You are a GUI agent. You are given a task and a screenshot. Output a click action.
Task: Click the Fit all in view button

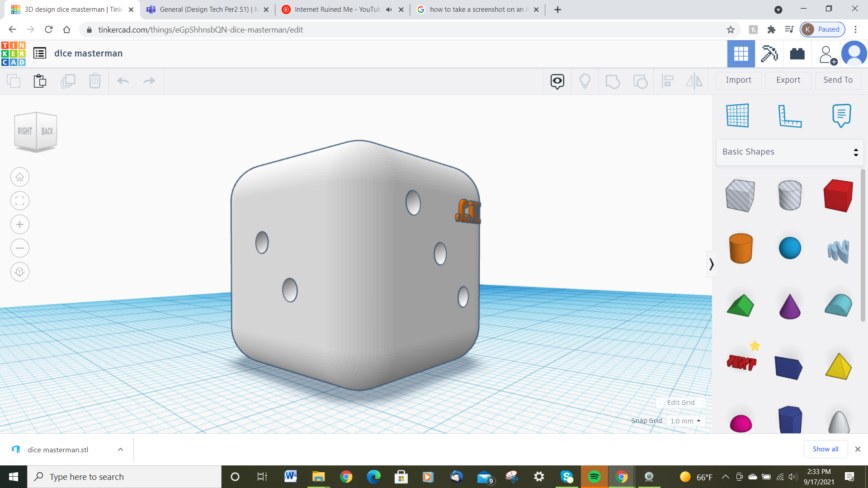click(20, 201)
